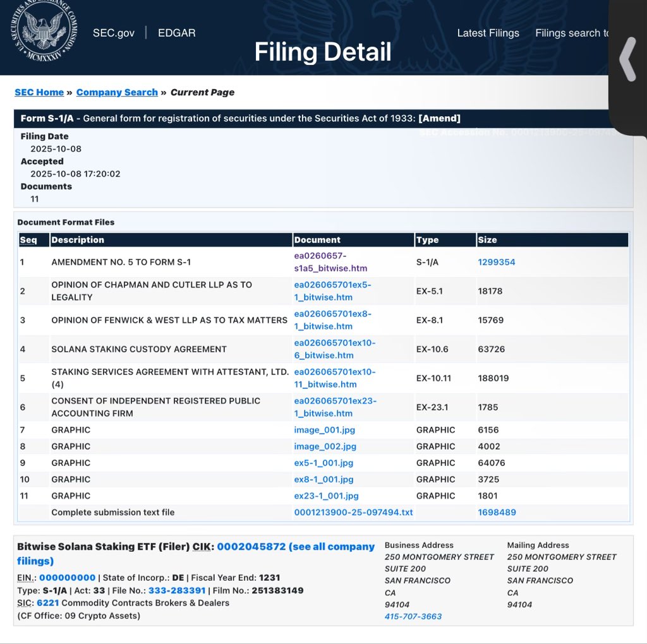
Task: Click the Business Address heading
Action: tap(419, 545)
